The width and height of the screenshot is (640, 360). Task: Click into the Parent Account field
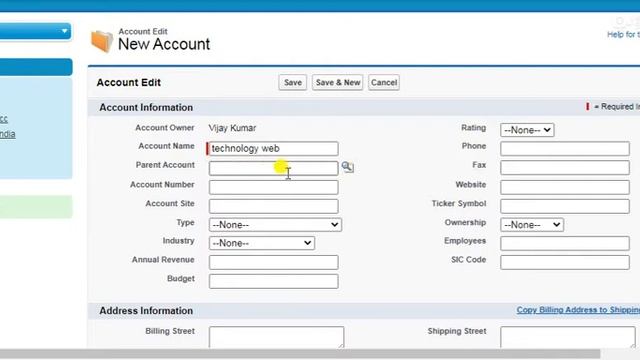pyautogui.click(x=273, y=168)
